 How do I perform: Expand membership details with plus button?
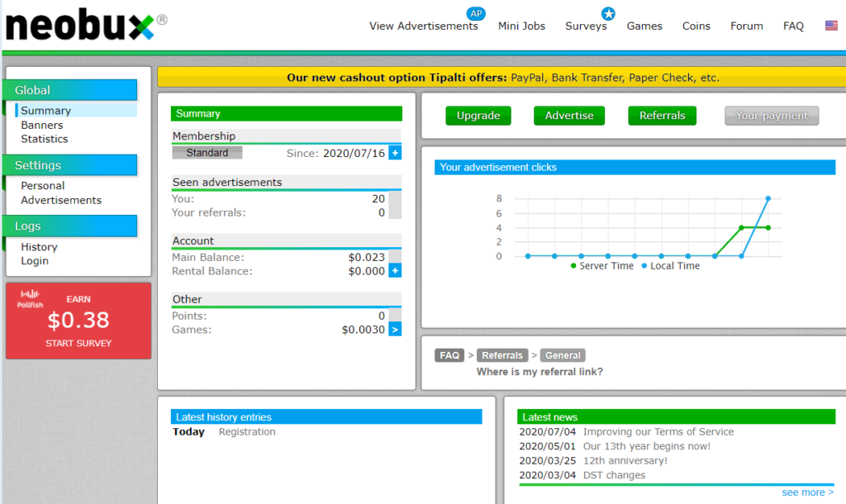(395, 153)
